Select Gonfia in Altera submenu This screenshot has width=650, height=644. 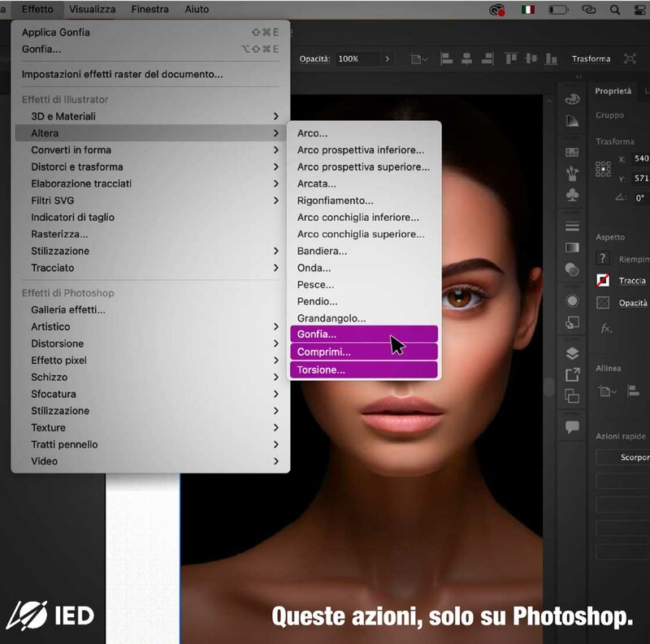point(364,334)
